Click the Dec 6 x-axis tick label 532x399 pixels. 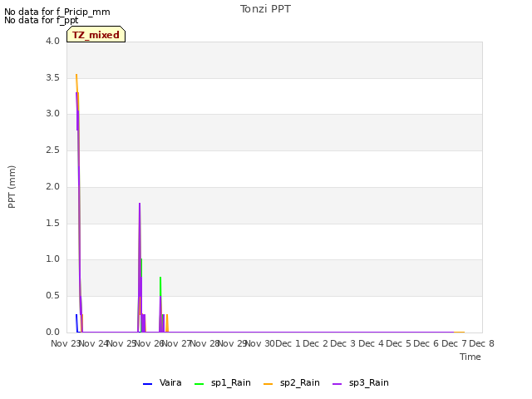tap(426, 343)
